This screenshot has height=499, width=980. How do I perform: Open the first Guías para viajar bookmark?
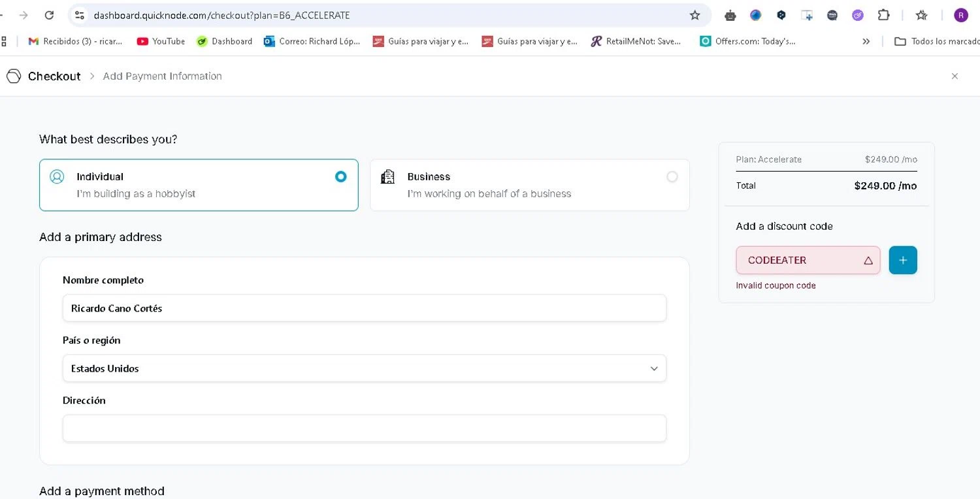pyautogui.click(x=421, y=41)
